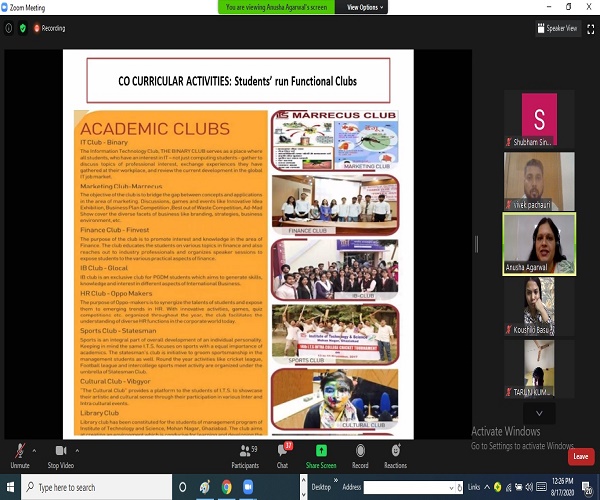The width and height of the screenshot is (600, 500).
Task: Unmute the microphone
Action: coord(20,456)
